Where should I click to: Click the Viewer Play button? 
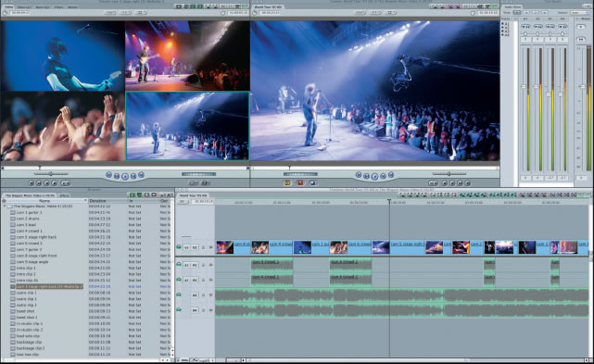(x=125, y=176)
